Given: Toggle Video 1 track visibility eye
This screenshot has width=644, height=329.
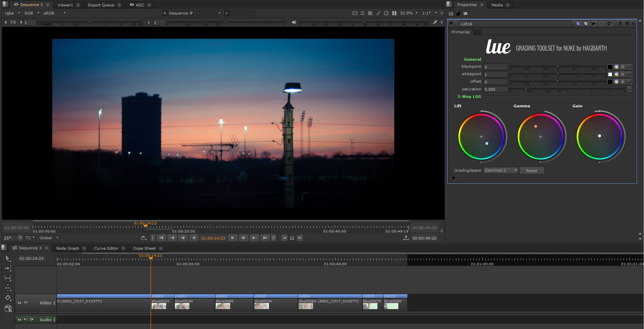Looking at the screenshot, I should (x=26, y=303).
